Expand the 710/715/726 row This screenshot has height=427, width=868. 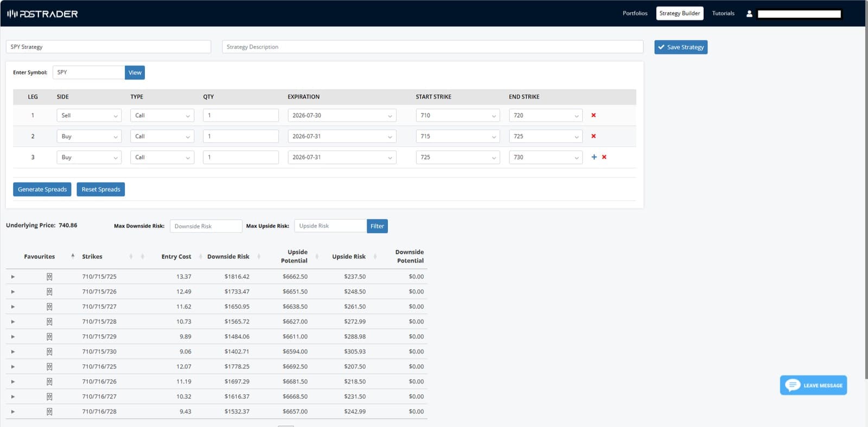tap(13, 292)
